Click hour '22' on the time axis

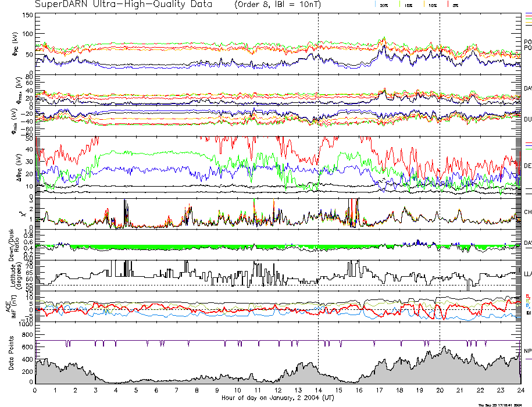[x=480, y=390]
